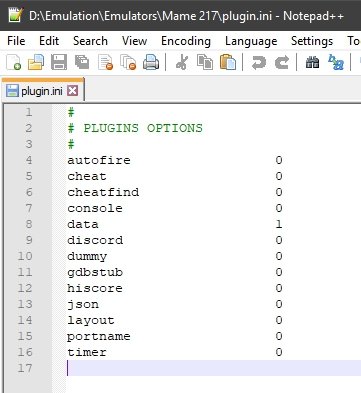The image size is (361, 393).
Task: Undo last action with Undo arrow
Action: pyautogui.click(x=259, y=62)
